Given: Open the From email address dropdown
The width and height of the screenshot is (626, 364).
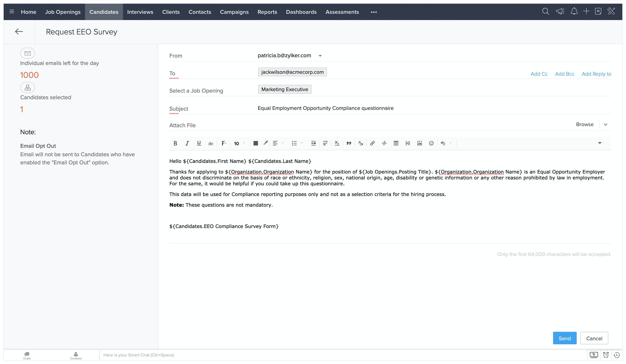Looking at the screenshot, I should point(320,56).
